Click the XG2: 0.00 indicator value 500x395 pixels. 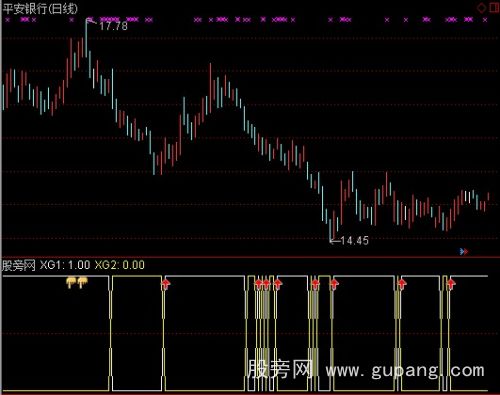tap(120, 265)
